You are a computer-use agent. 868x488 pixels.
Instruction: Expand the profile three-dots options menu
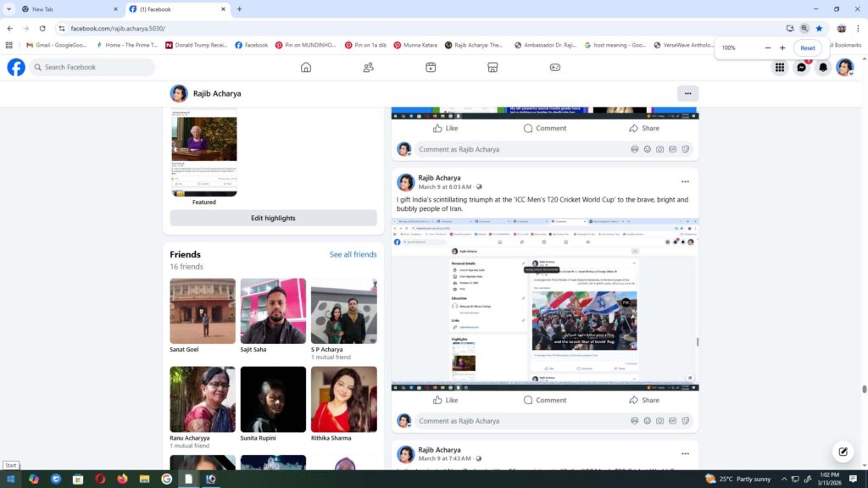tap(687, 93)
